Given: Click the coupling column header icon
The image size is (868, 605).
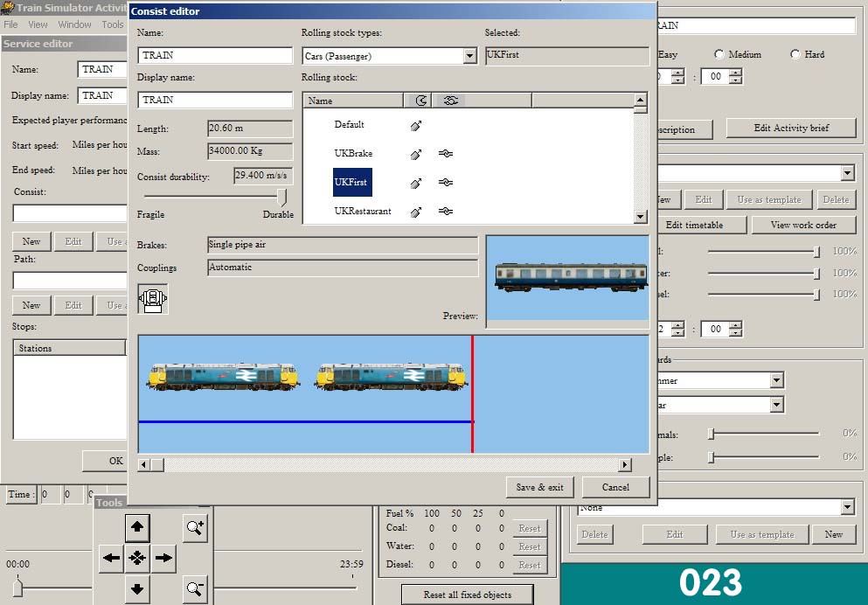Looking at the screenshot, I should click(450, 101).
